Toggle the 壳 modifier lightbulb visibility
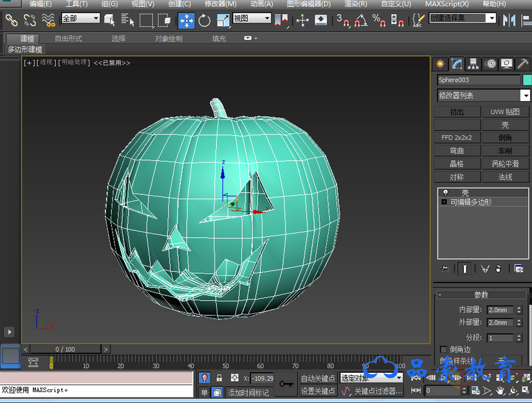Viewport: 532px width, 403px height. point(445,192)
